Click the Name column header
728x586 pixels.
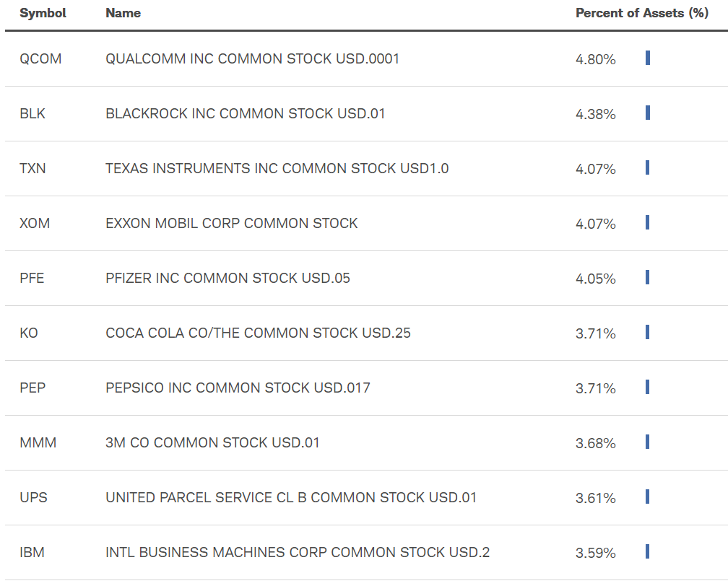tap(123, 13)
